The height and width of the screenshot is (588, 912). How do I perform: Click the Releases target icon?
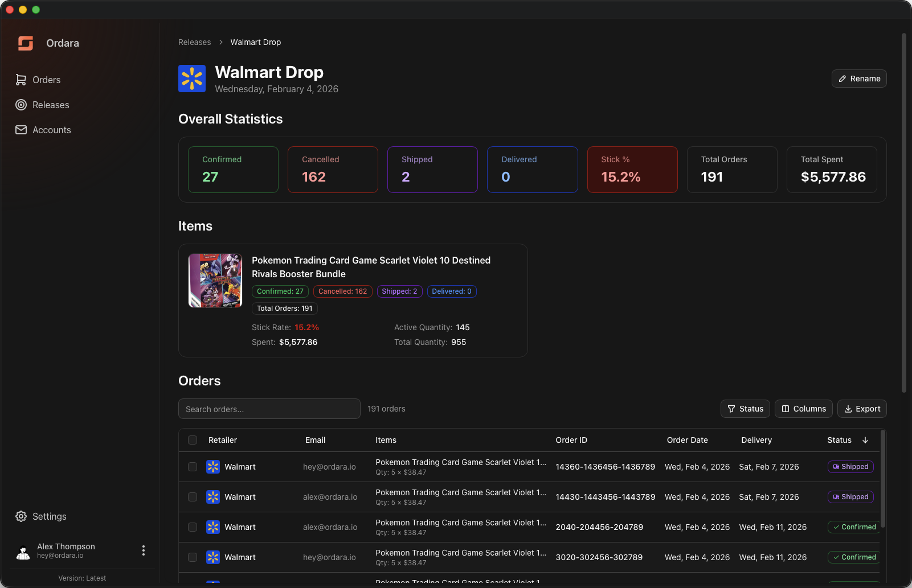coord(21,105)
